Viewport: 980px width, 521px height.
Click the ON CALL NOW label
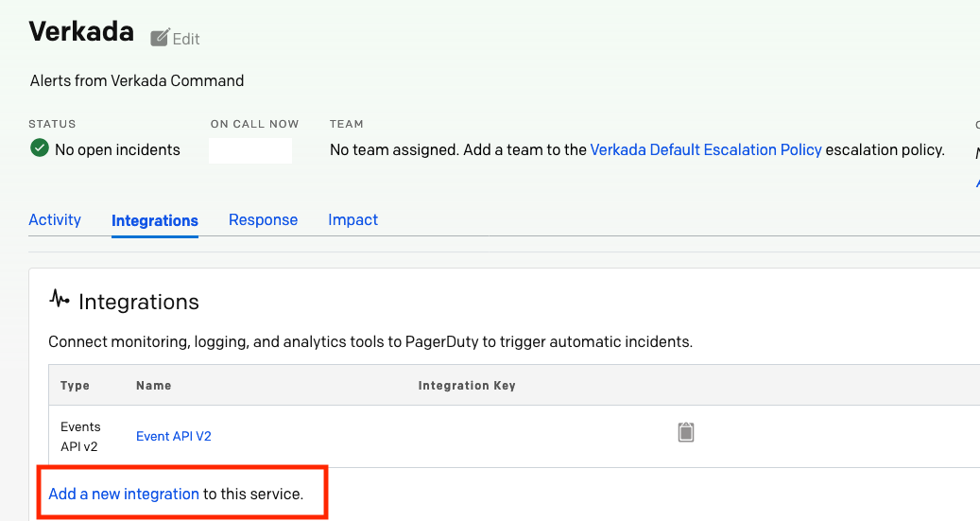254,124
